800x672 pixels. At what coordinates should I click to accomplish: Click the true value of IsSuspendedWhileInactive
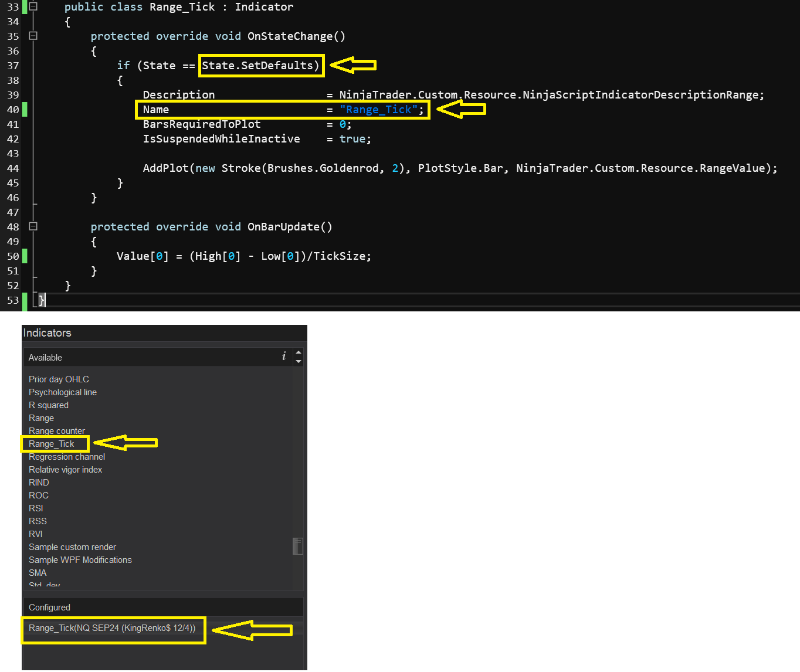(x=352, y=139)
